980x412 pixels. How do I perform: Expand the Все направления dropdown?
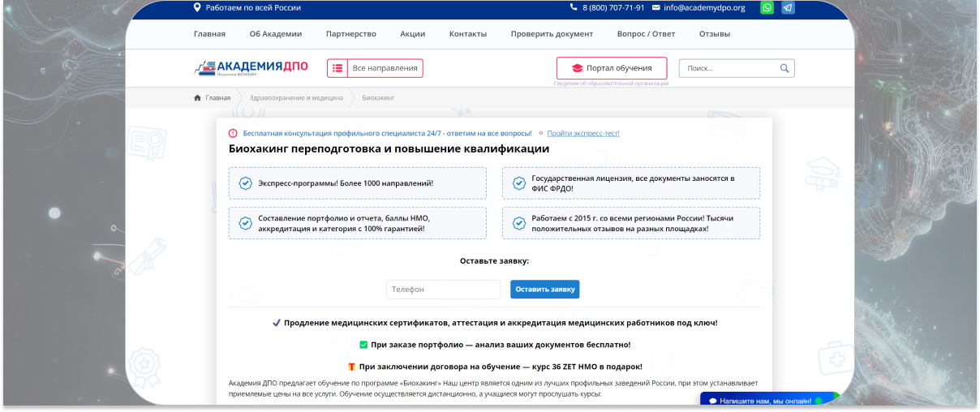click(375, 68)
